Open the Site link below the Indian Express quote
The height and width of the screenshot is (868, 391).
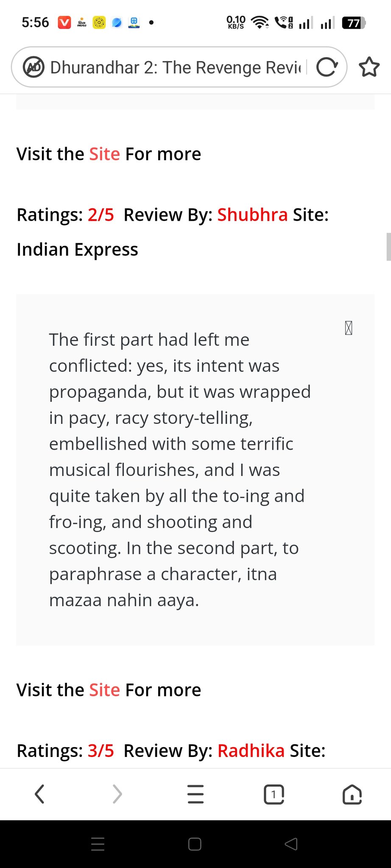(x=104, y=690)
